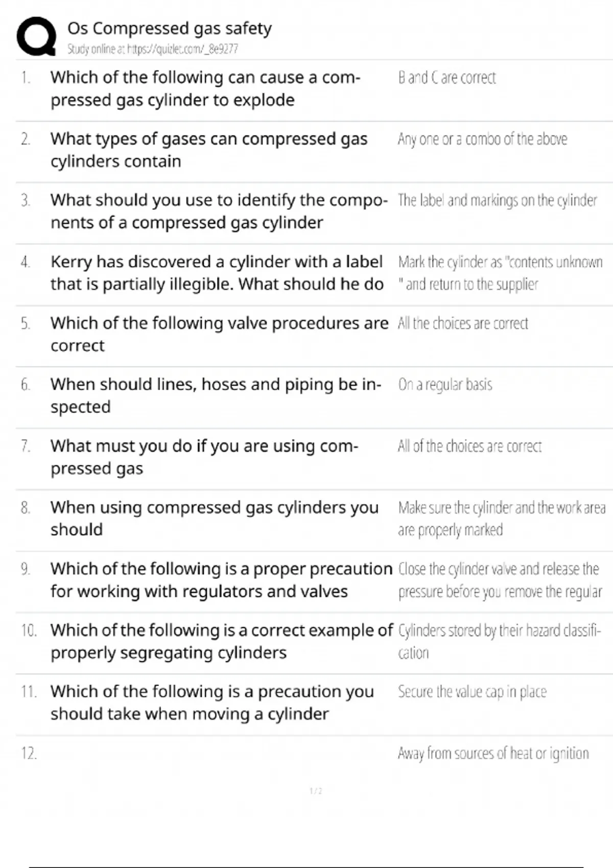
Task: Click the 'contents unknown' return to supplier answer
Action: pos(500,273)
